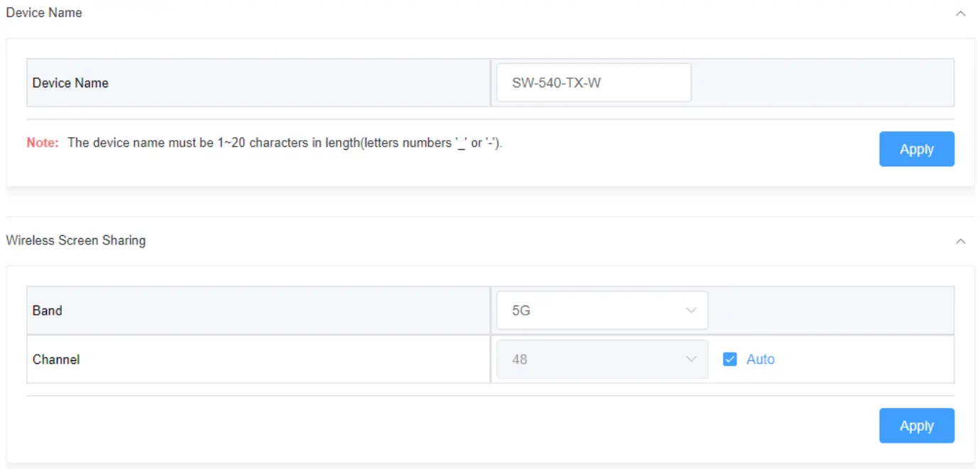Collapse the Device Name section chevron
Screen dimensions: 980x469
(x=960, y=14)
